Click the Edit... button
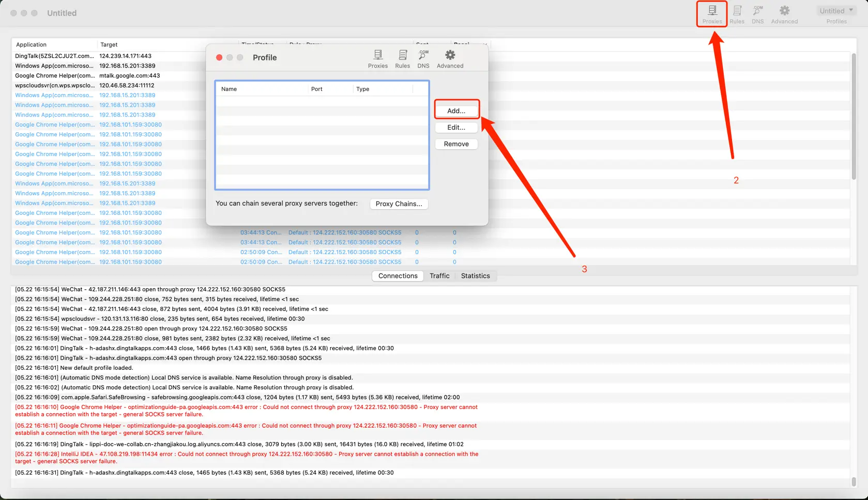The height and width of the screenshot is (500, 868). click(456, 127)
